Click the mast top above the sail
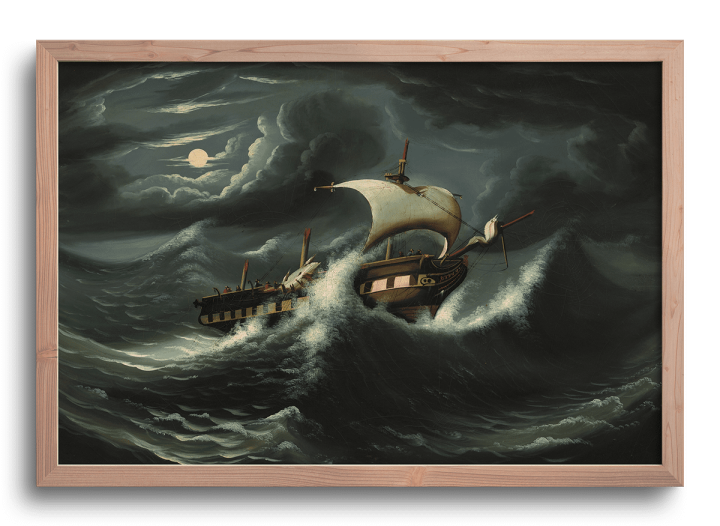The image size is (720, 526). 404,158
